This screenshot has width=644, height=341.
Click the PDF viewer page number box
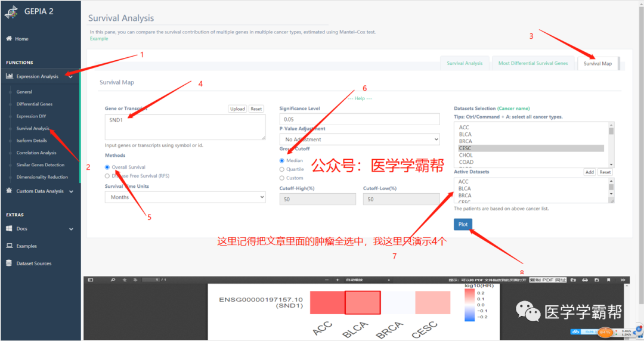pos(150,280)
